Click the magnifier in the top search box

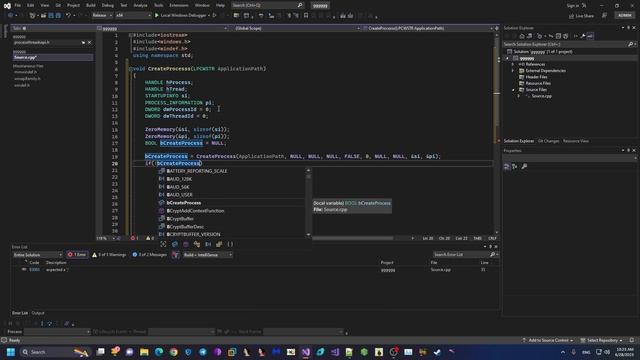click(x=300, y=5)
